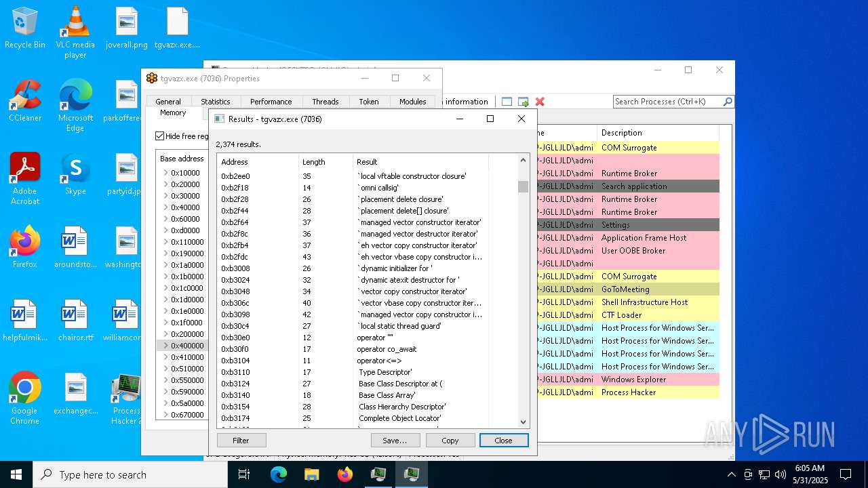The height and width of the screenshot is (488, 868).
Task: Select the GoToMeeting process row
Action: pyautogui.click(x=627, y=289)
